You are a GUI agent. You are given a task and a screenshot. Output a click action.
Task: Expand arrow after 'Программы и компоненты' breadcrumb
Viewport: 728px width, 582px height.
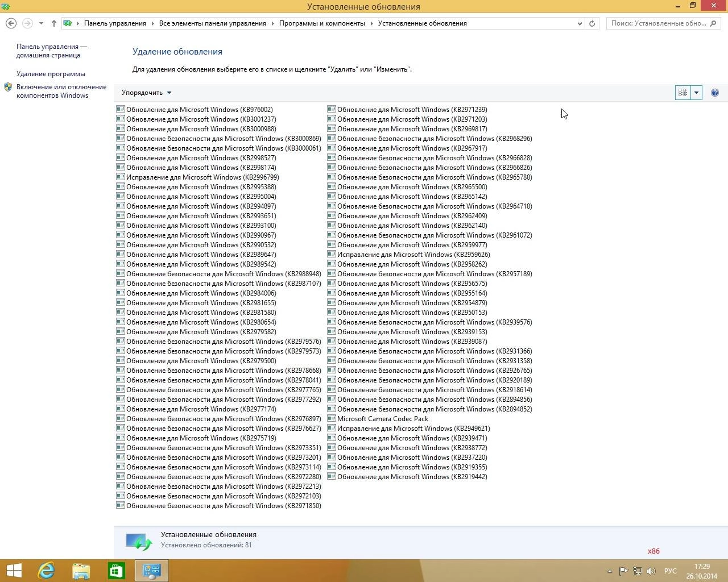pos(371,23)
